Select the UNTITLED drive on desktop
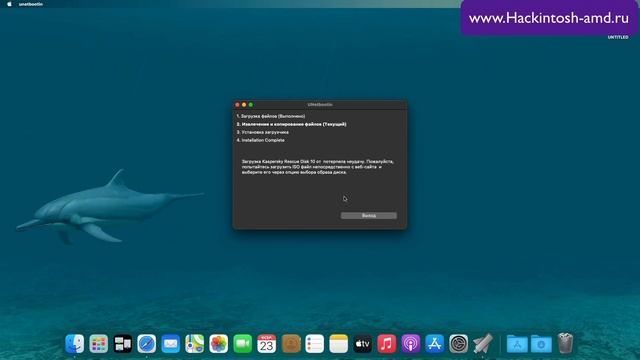640x360 pixels. [618, 37]
